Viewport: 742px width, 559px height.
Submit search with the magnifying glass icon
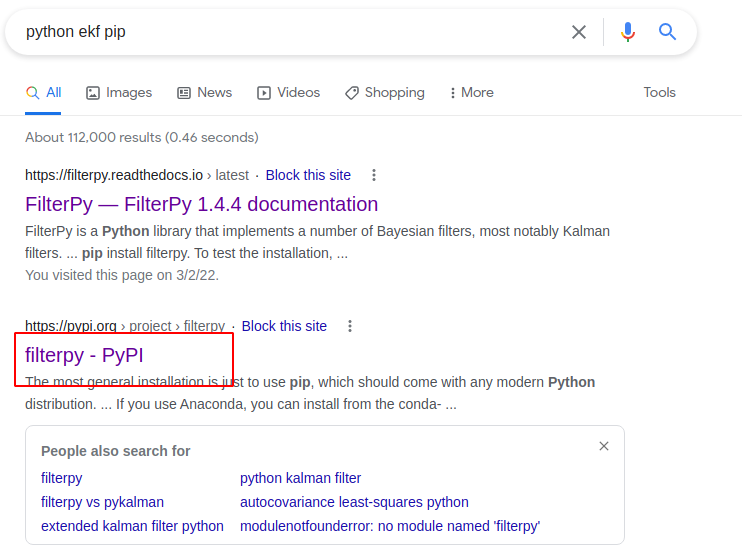667,32
